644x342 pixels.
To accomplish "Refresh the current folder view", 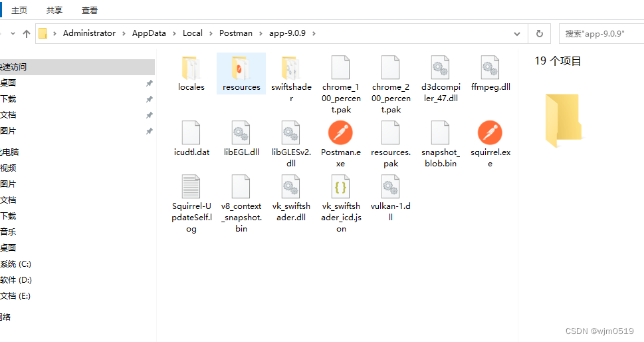I will 539,34.
